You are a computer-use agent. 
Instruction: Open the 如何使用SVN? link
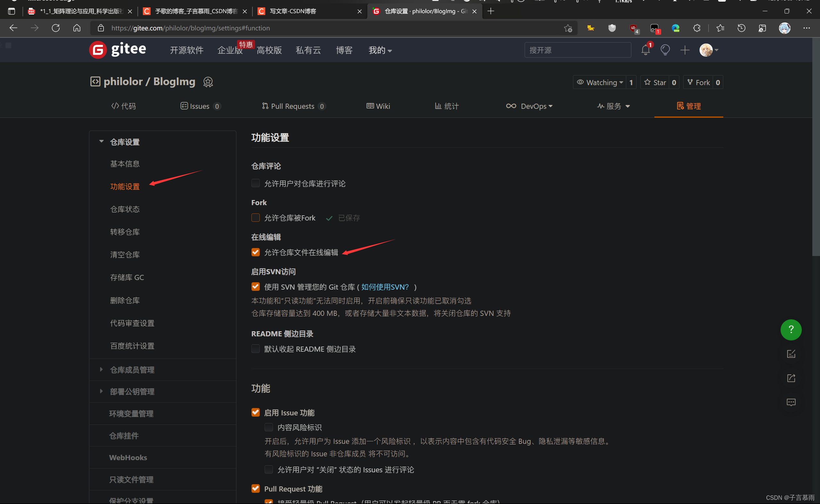[x=385, y=287]
